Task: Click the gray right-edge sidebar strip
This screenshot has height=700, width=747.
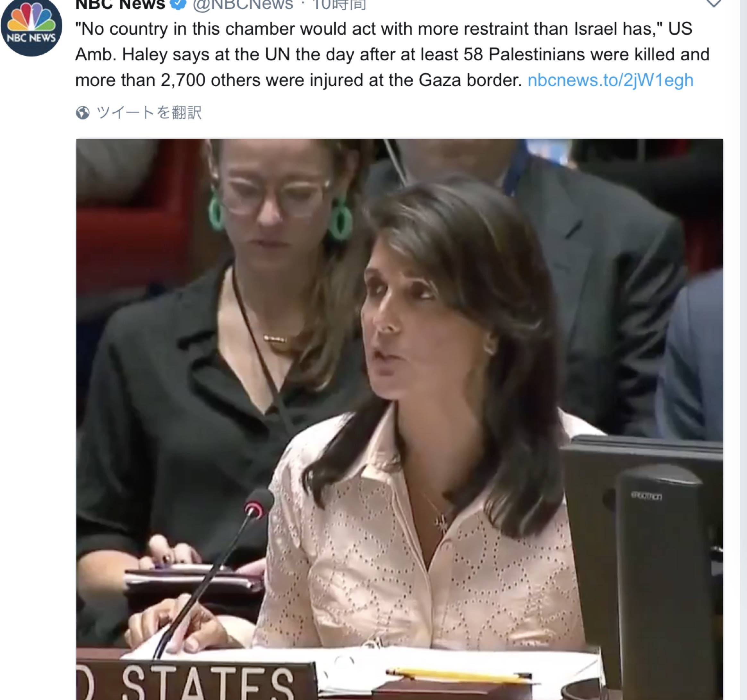Action: [x=743, y=350]
